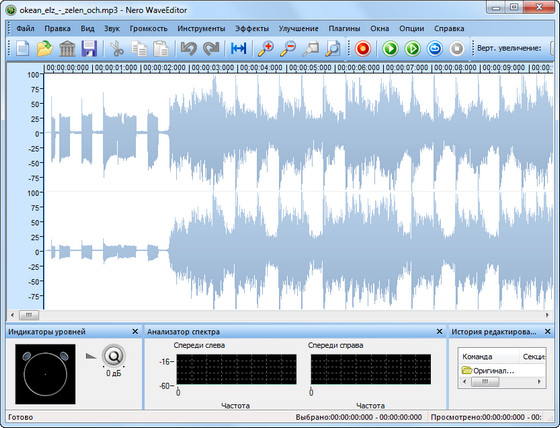Screen dimensions: 560x428
Task: Stop playback with the gray stop button
Action: coord(457,49)
